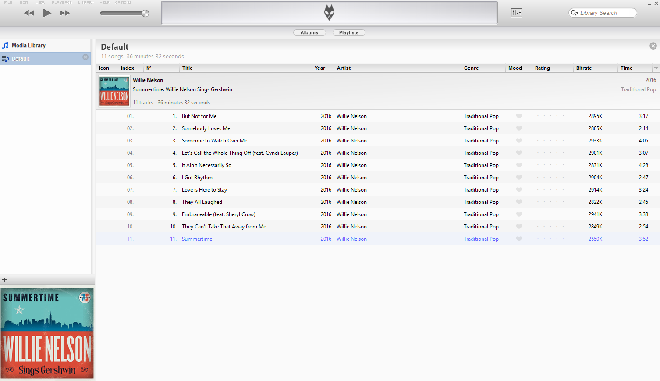Screen dimensions: 660x381
Task: Remove Default playlist with its round X
Action: [x=85, y=57]
